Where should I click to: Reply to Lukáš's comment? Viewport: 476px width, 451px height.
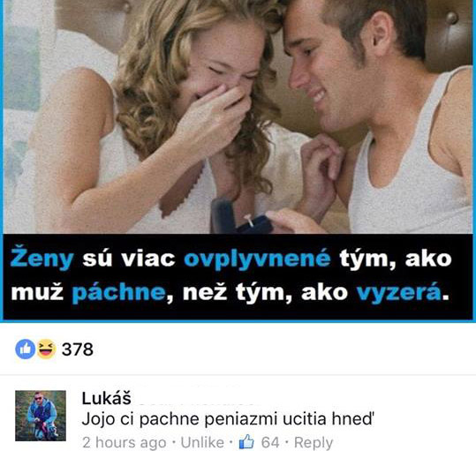[314, 443]
